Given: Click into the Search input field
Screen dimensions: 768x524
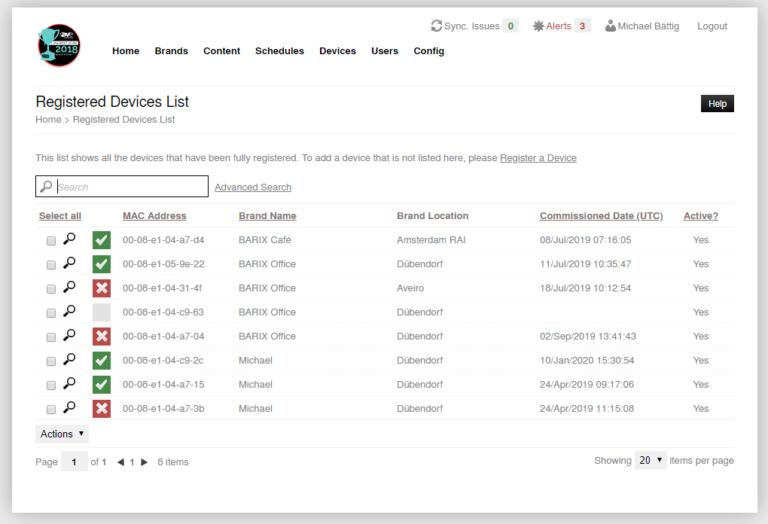Looking at the screenshot, I should [x=130, y=186].
